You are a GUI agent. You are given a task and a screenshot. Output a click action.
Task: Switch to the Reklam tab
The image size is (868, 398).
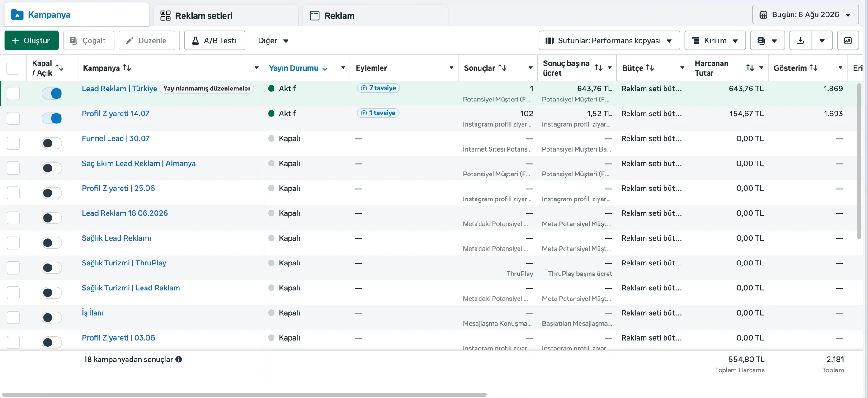click(375, 15)
